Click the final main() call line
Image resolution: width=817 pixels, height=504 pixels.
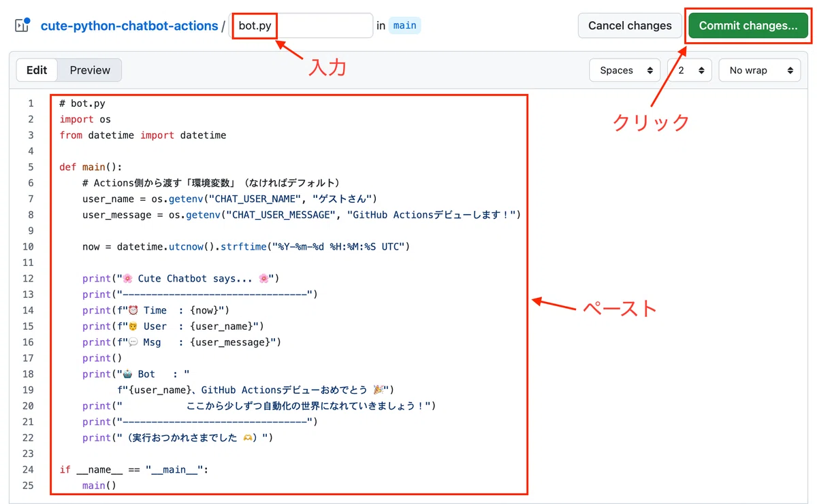99,486
